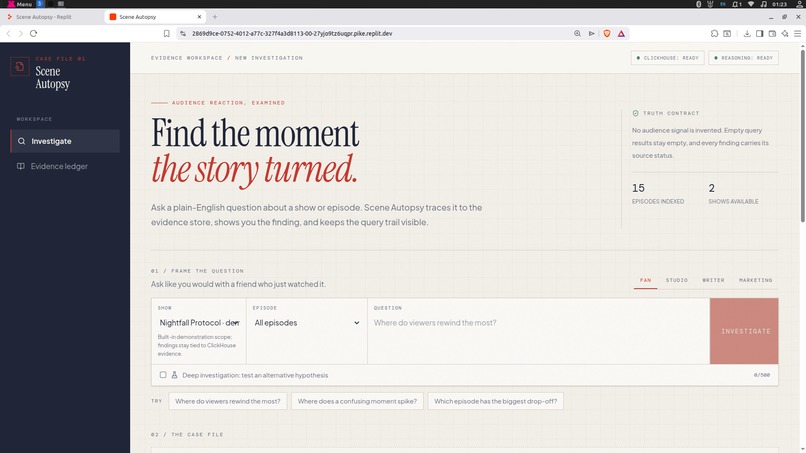Click the magnifier icon beside Investigate
This screenshot has height=453, width=806.
[22, 141]
